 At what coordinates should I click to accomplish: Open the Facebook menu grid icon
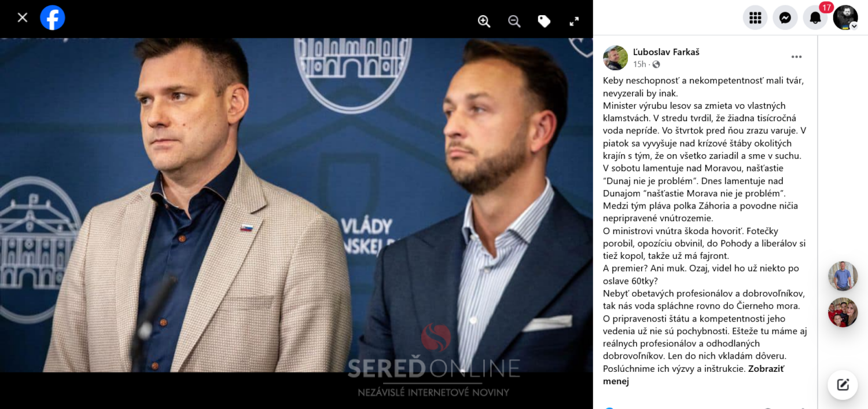[x=755, y=18]
